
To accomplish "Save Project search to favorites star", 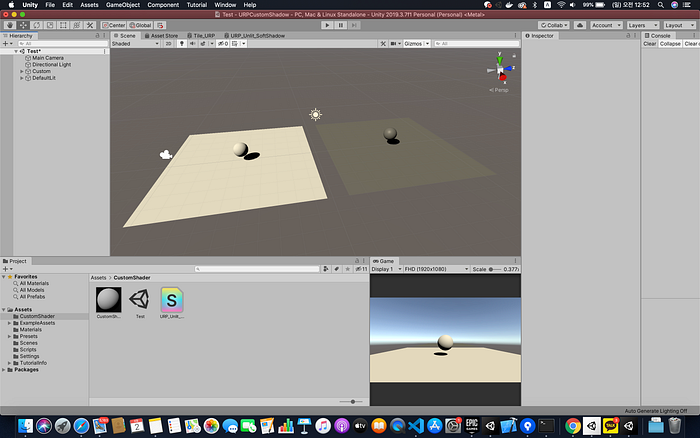I will 347,269.
